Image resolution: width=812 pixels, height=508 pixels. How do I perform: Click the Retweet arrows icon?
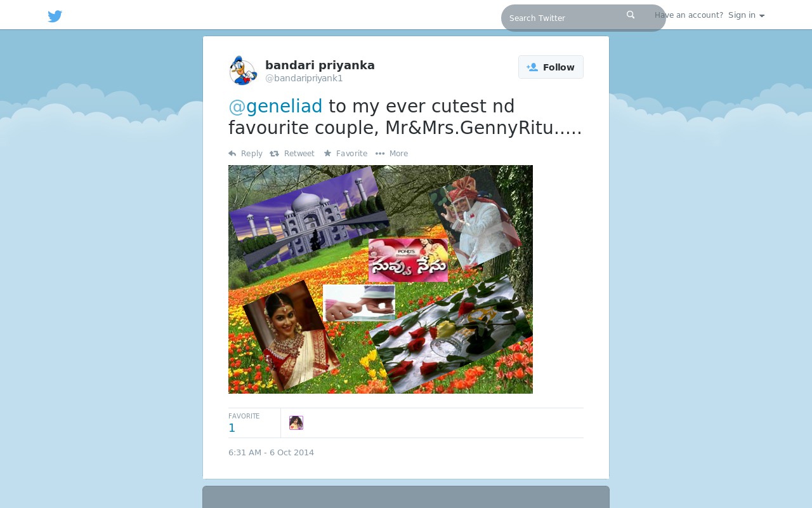[x=274, y=154]
